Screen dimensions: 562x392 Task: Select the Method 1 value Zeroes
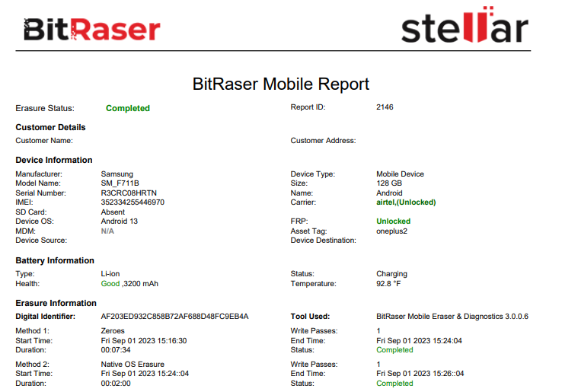pos(113,331)
